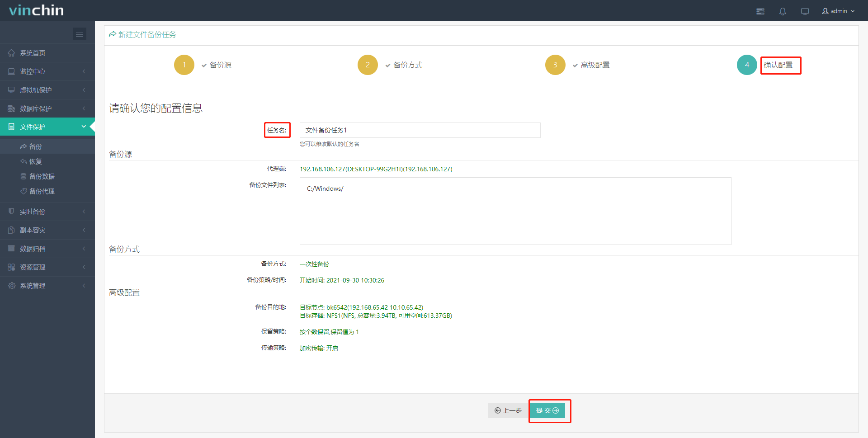Image resolution: width=868 pixels, height=438 pixels.
Task: Click step 4 circle 确认配置
Action: click(x=747, y=65)
